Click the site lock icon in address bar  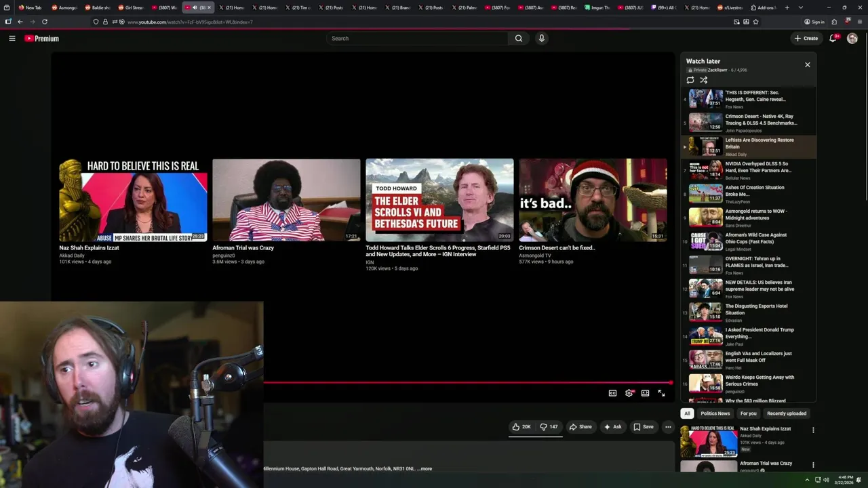pos(105,22)
